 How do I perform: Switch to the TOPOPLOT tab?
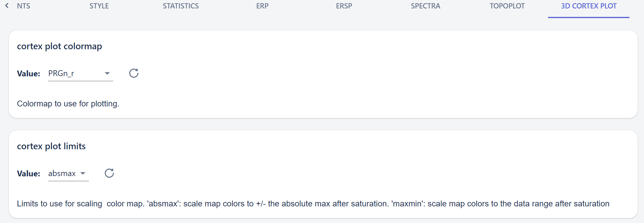(x=507, y=6)
